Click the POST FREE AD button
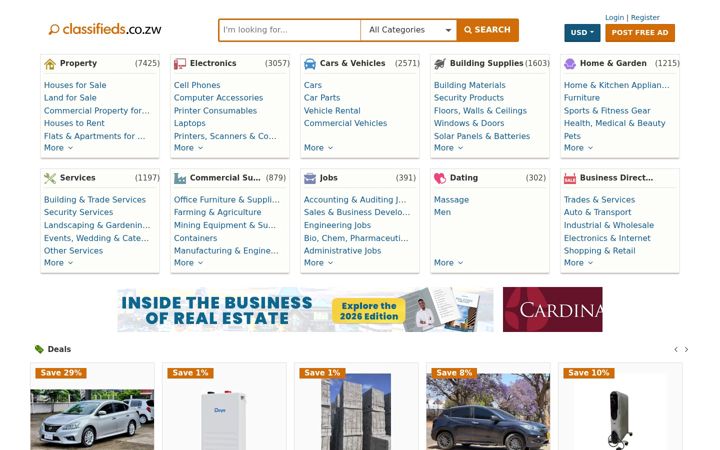The height and width of the screenshot is (450, 720). (640, 33)
